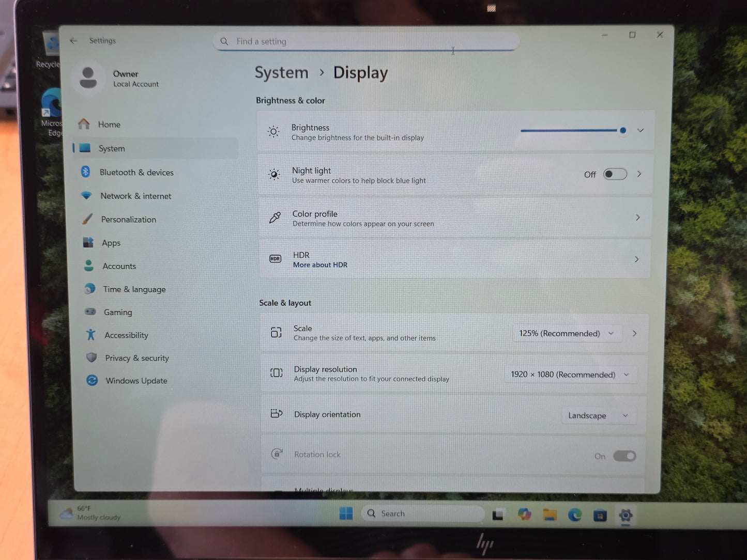Open Privacy & security settings
Image resolution: width=747 pixels, height=560 pixels.
point(136,357)
